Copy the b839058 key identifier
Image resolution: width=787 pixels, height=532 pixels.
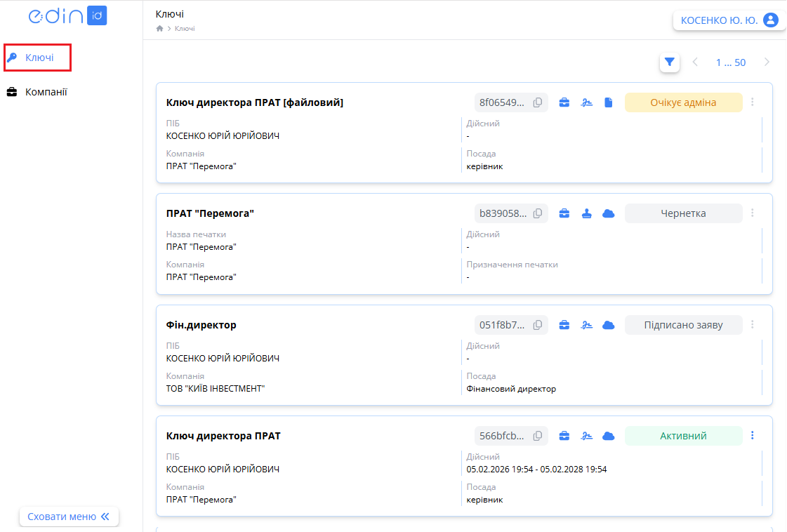click(x=538, y=213)
